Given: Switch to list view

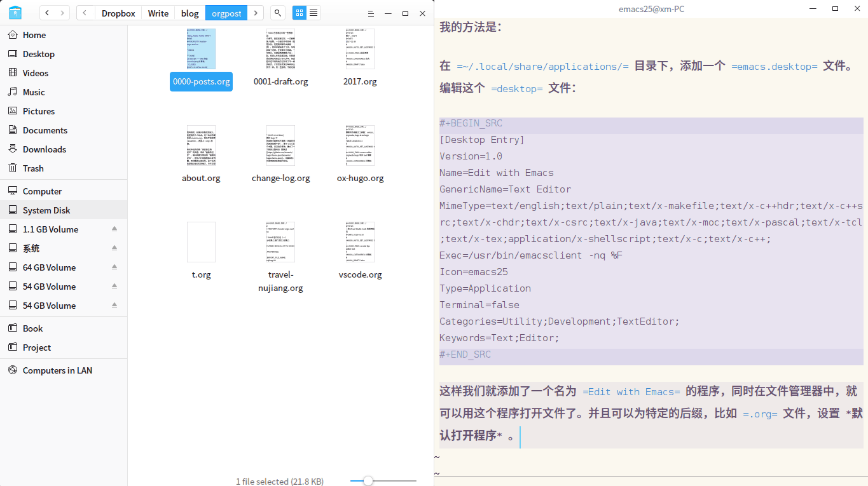Looking at the screenshot, I should point(313,13).
